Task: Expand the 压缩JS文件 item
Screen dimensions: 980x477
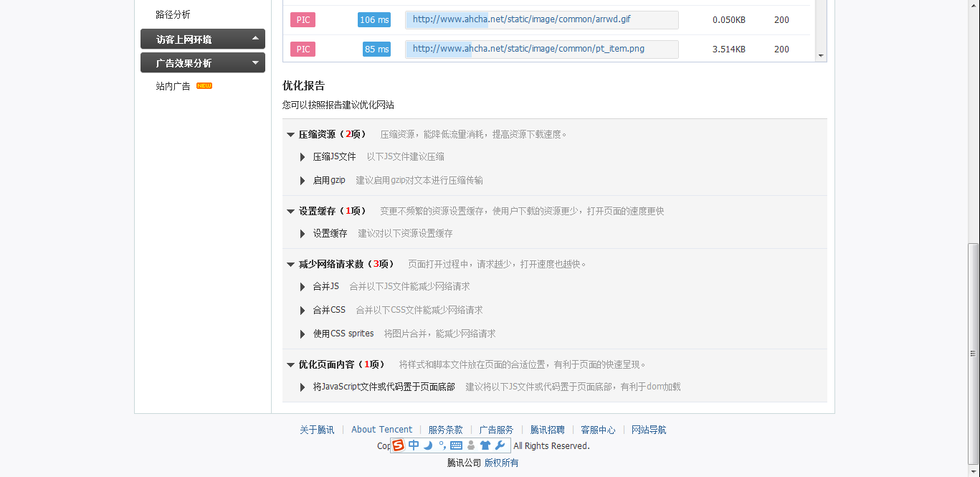Action: point(303,157)
